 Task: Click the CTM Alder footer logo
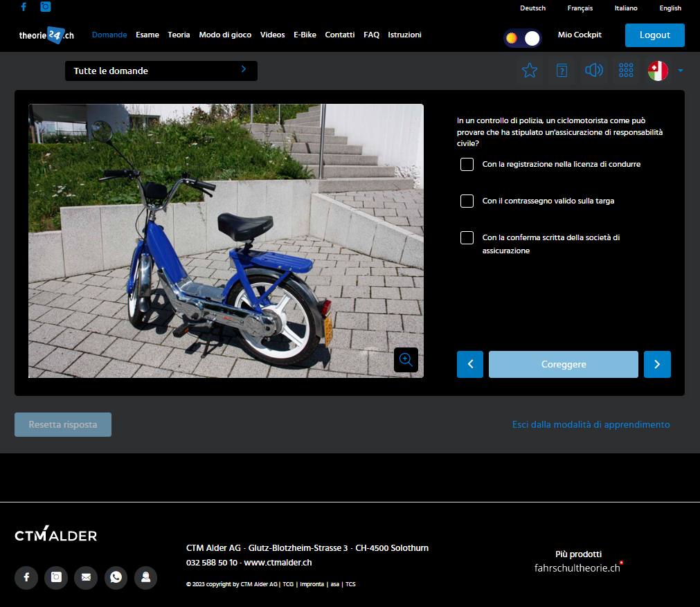[x=56, y=534]
